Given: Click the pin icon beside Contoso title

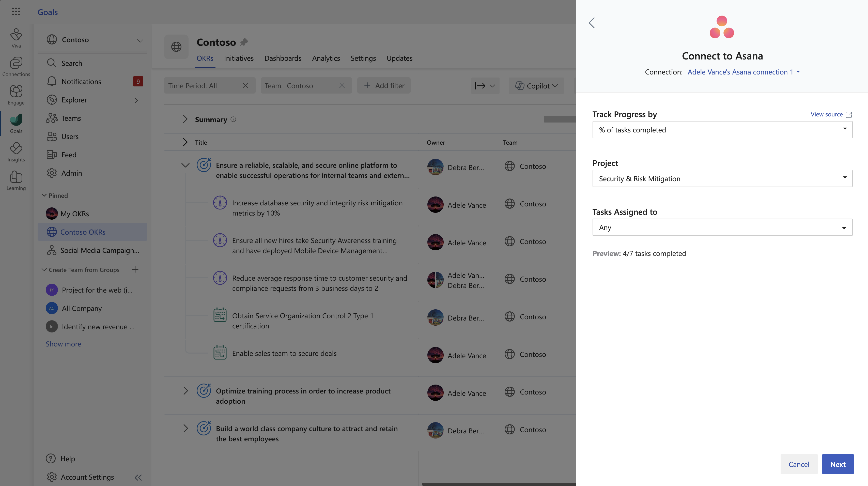Looking at the screenshot, I should pyautogui.click(x=244, y=42).
